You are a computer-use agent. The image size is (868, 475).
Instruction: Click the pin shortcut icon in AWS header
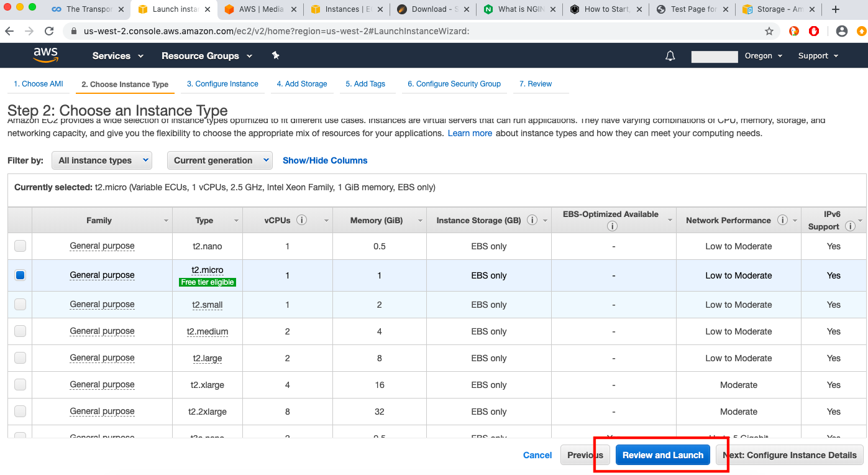point(275,55)
